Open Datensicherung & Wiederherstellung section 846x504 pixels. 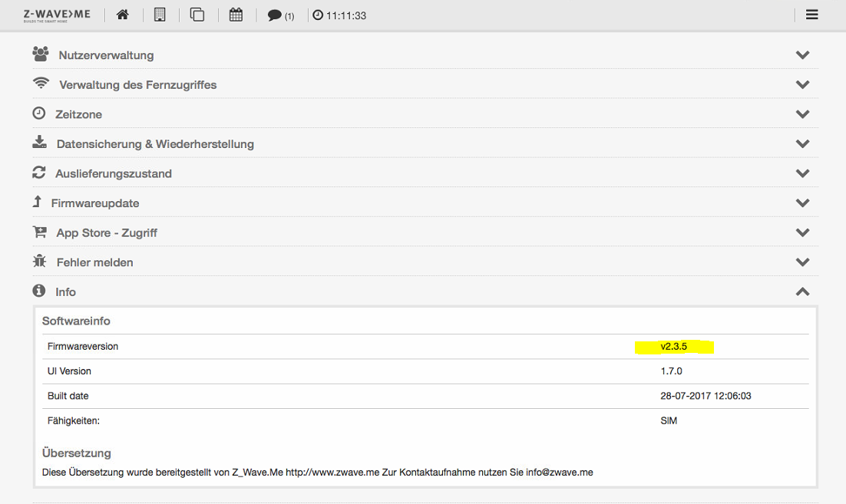click(154, 144)
